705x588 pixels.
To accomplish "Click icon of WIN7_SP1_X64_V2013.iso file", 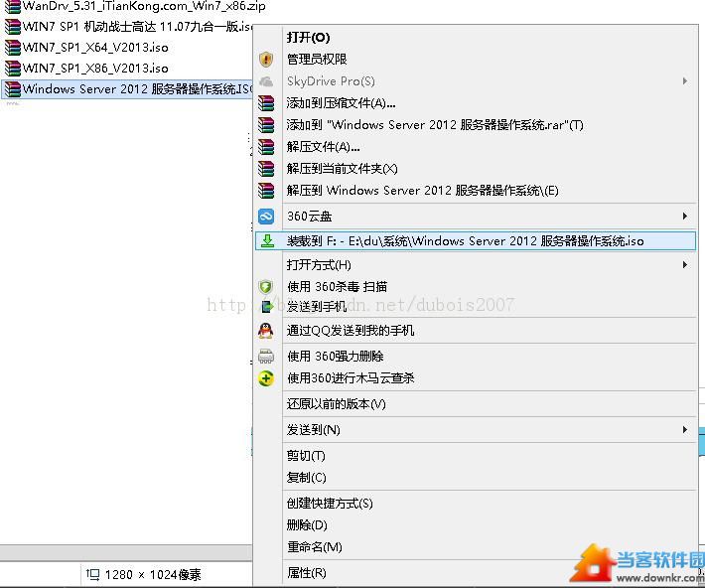I will pyautogui.click(x=13, y=48).
